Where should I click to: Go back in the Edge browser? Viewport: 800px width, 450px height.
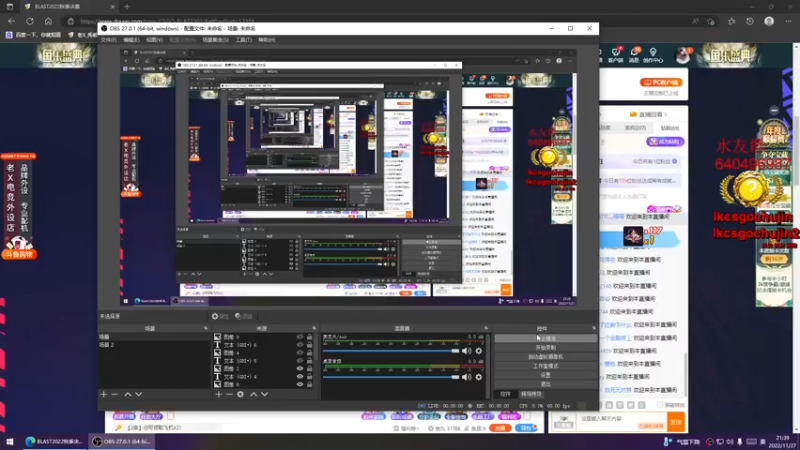point(11,21)
